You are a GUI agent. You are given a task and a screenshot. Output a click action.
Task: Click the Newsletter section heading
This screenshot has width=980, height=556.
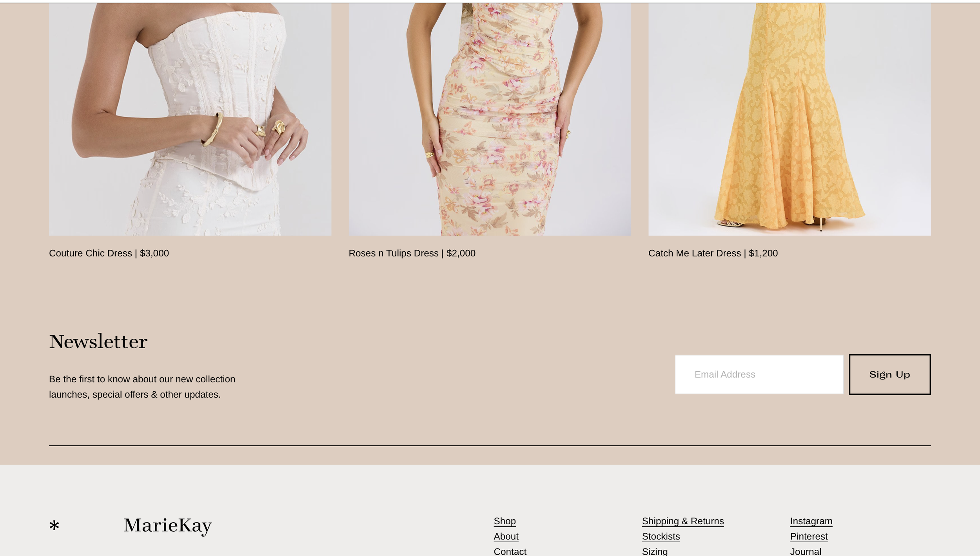pyautogui.click(x=98, y=342)
